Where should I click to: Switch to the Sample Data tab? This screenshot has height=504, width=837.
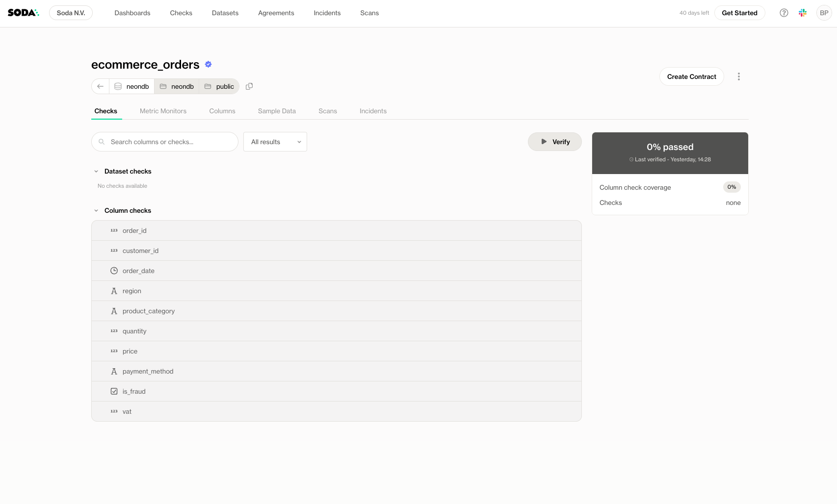[277, 111]
